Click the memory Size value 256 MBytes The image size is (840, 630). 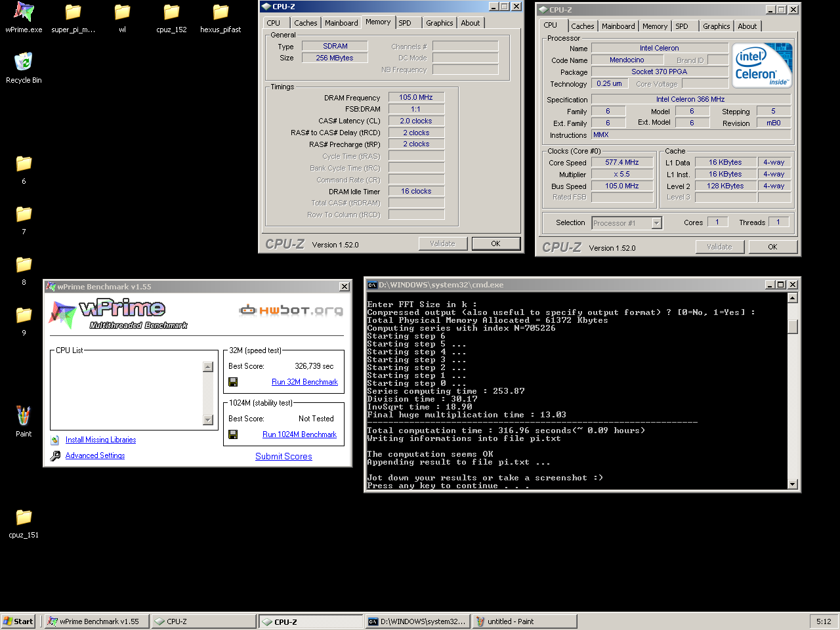(334, 58)
